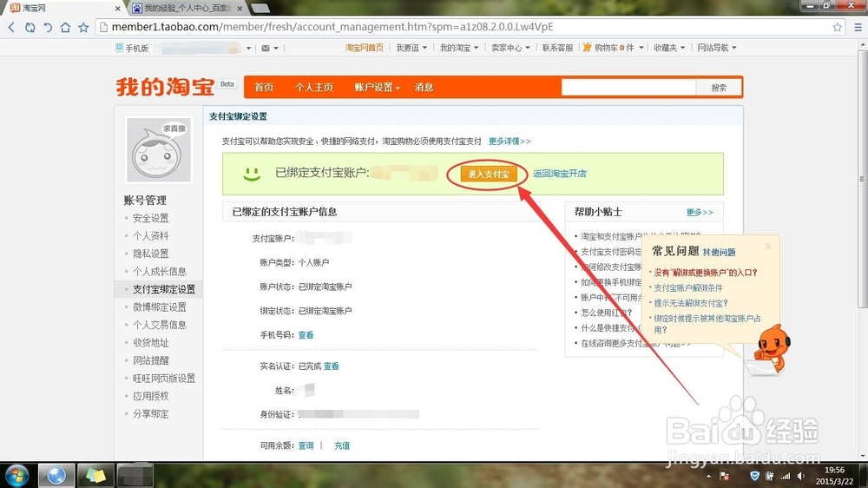
Task: Expand the username dropdown arrow in the top bar
Action: (x=248, y=48)
